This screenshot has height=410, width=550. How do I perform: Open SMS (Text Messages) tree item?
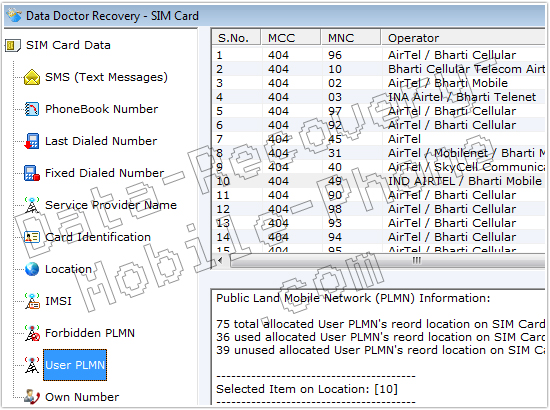click(x=106, y=77)
